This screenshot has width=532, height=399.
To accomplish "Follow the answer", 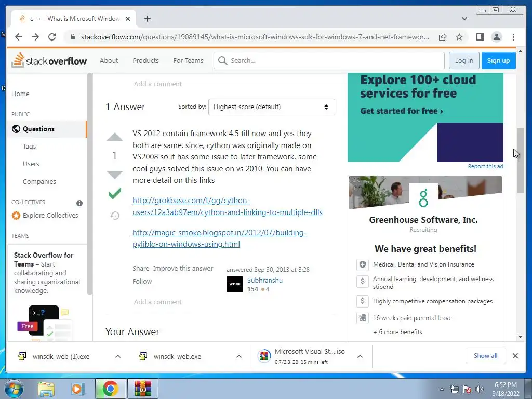I will tap(142, 281).
